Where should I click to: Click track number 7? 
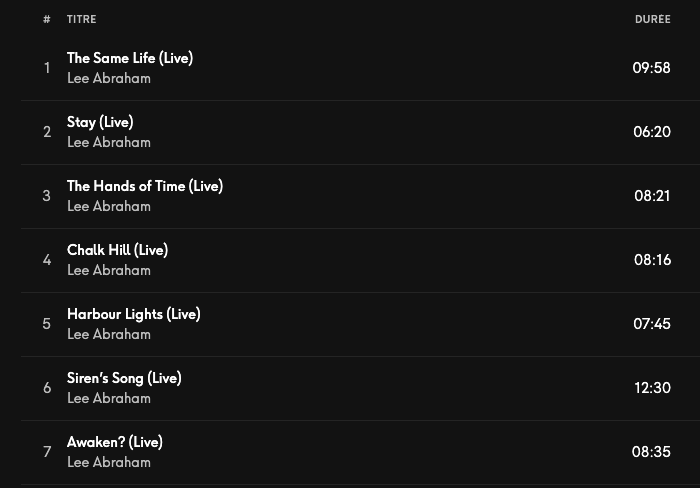tap(46, 452)
